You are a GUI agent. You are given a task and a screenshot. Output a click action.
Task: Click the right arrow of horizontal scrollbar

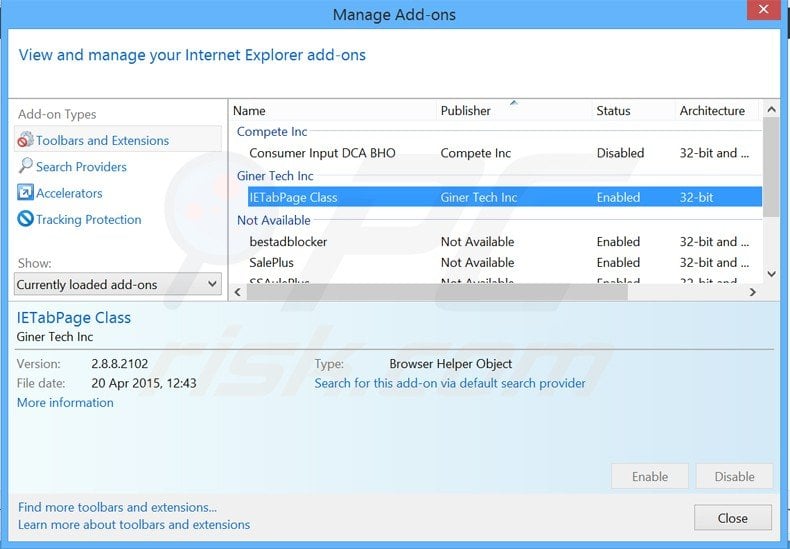(x=753, y=292)
